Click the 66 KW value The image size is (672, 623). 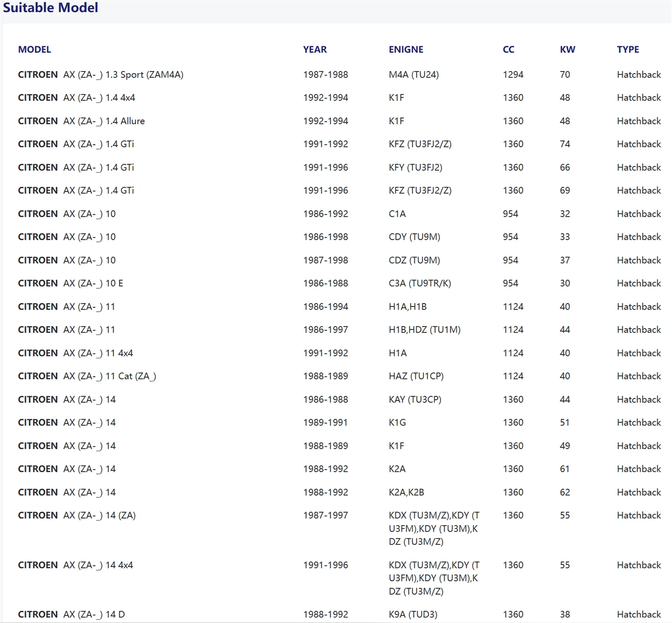pyautogui.click(x=565, y=168)
